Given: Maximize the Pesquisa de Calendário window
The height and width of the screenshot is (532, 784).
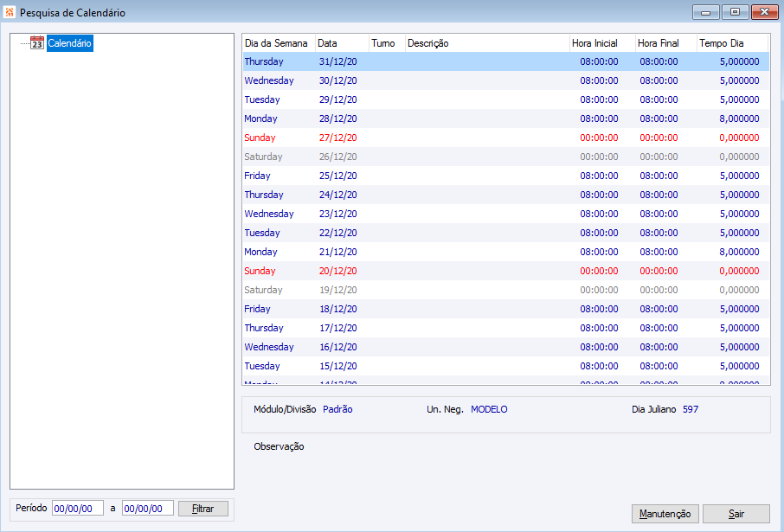Looking at the screenshot, I should point(735,12).
